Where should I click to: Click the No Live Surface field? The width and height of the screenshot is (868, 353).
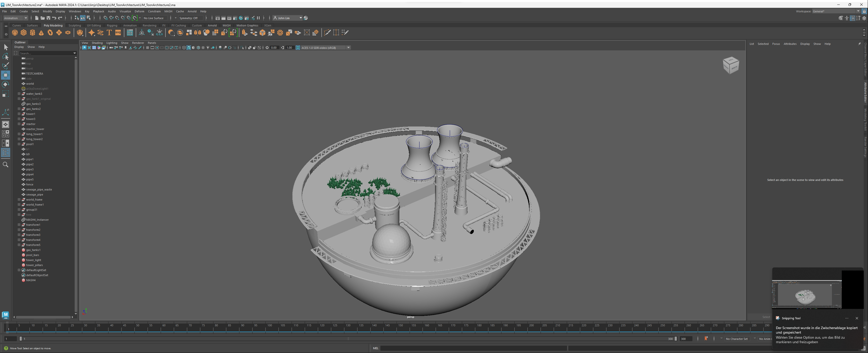click(x=155, y=18)
